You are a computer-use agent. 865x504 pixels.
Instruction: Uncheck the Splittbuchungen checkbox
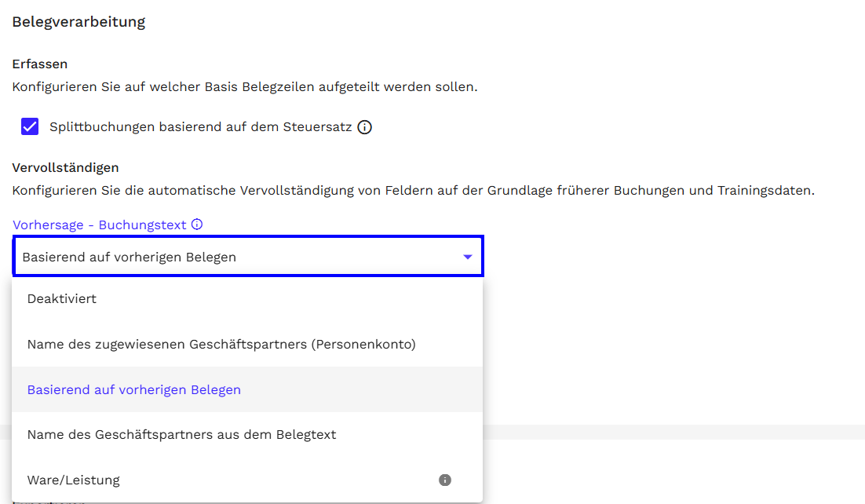(30, 126)
